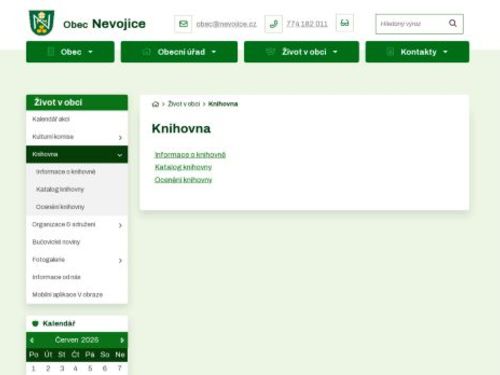Click the search magnifier icon
The image size is (500, 375).
[x=453, y=23]
